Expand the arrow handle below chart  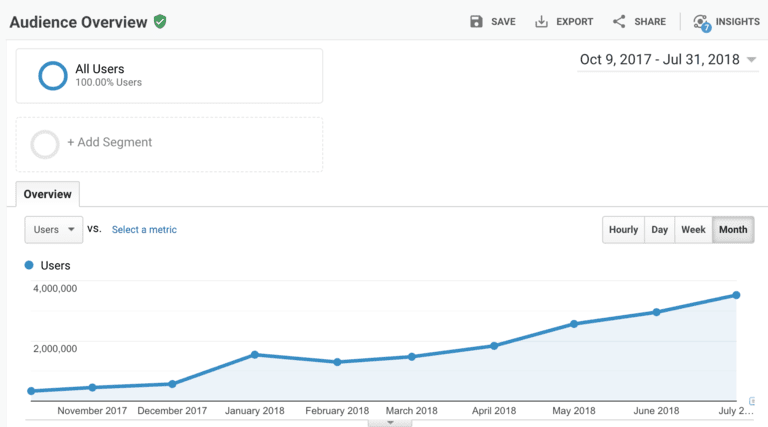[x=391, y=423]
